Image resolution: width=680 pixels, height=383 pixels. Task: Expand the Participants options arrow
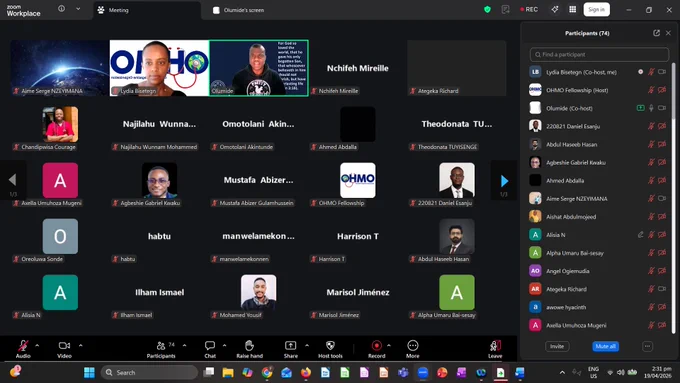click(185, 345)
